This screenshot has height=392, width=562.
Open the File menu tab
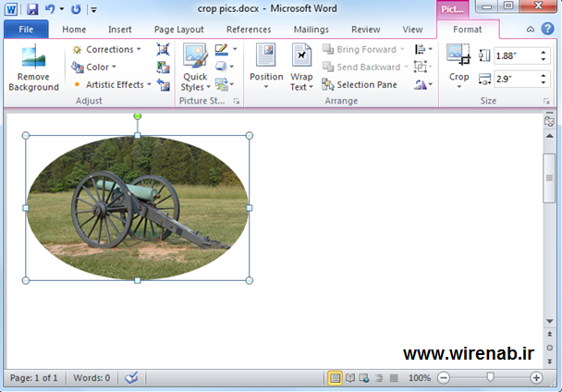click(x=26, y=30)
